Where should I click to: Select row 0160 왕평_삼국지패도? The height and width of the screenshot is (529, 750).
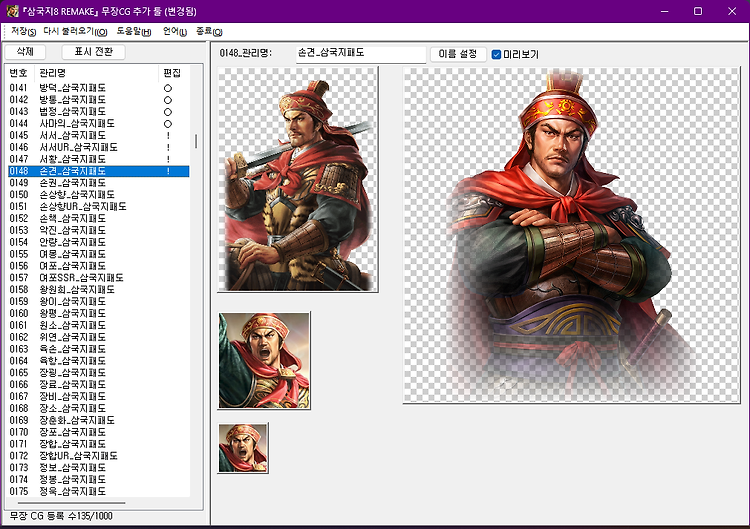[x=99, y=313]
